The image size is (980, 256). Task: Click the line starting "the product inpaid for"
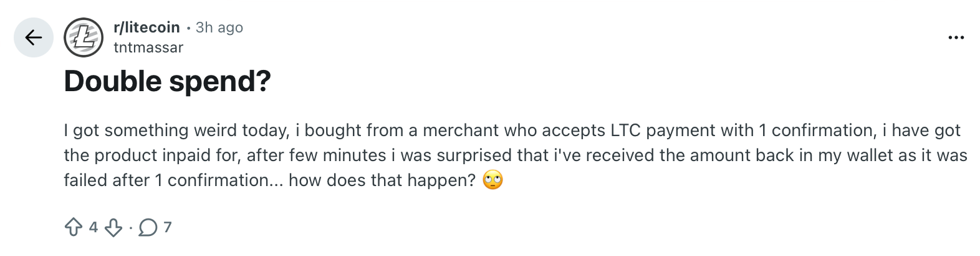pyautogui.click(x=515, y=155)
